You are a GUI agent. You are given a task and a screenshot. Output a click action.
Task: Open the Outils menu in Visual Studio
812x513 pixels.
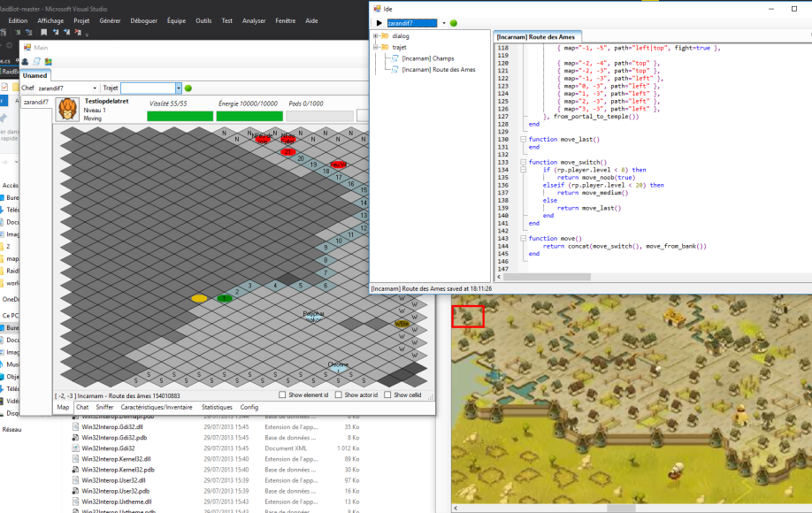(x=203, y=20)
